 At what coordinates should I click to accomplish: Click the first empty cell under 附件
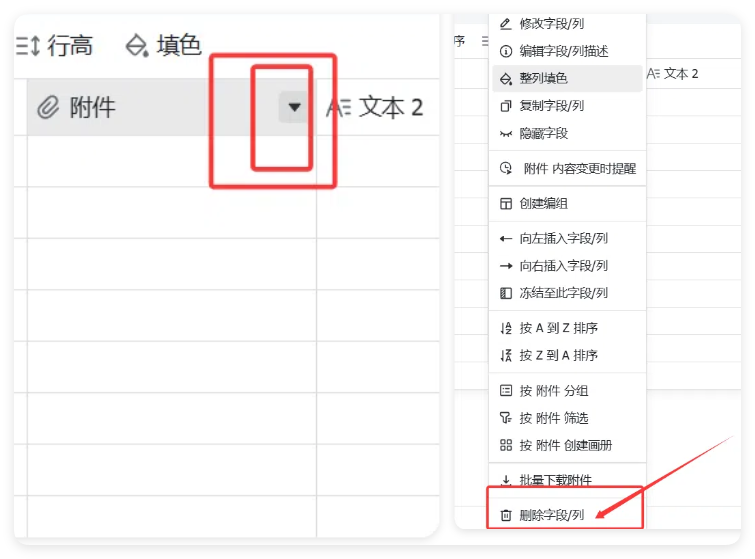[172, 161]
